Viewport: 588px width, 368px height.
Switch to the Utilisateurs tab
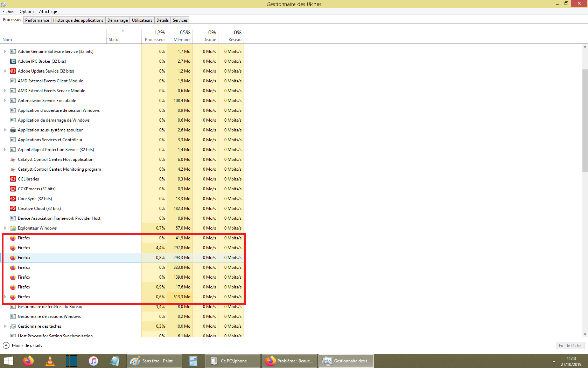click(142, 20)
